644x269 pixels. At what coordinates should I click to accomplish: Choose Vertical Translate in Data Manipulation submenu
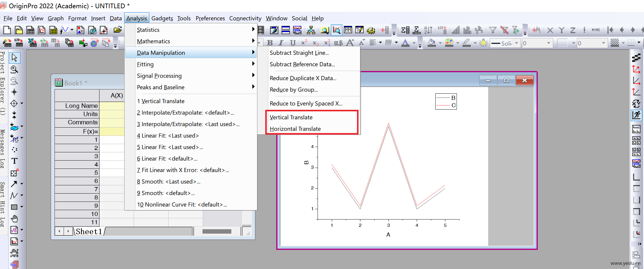(x=291, y=117)
